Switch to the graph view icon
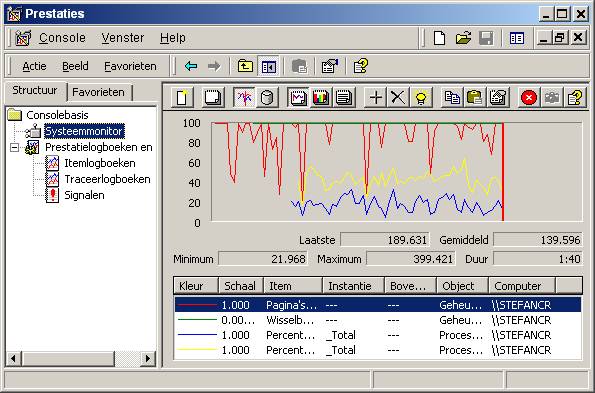This screenshot has height=393, width=595. point(298,98)
